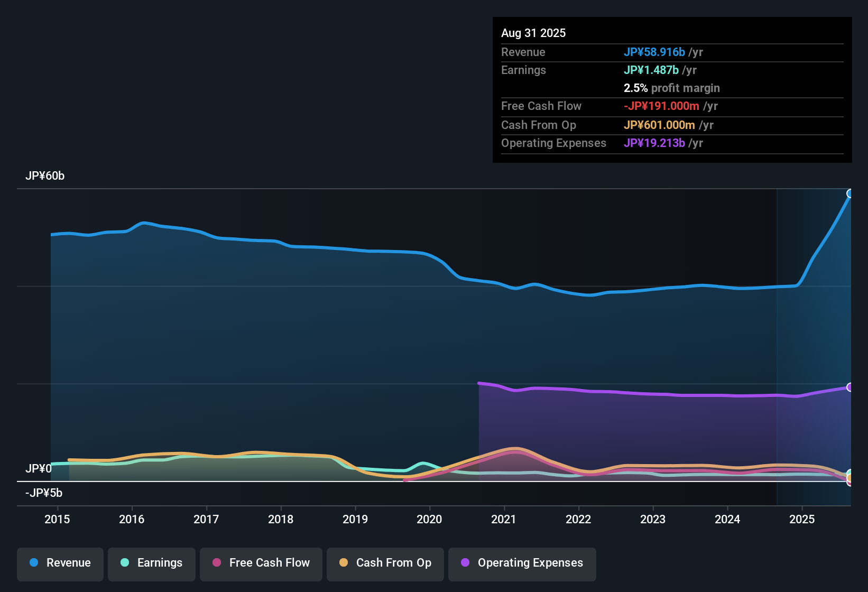
Task: Toggle the Free Cash Flow legend button
Action: click(x=261, y=563)
